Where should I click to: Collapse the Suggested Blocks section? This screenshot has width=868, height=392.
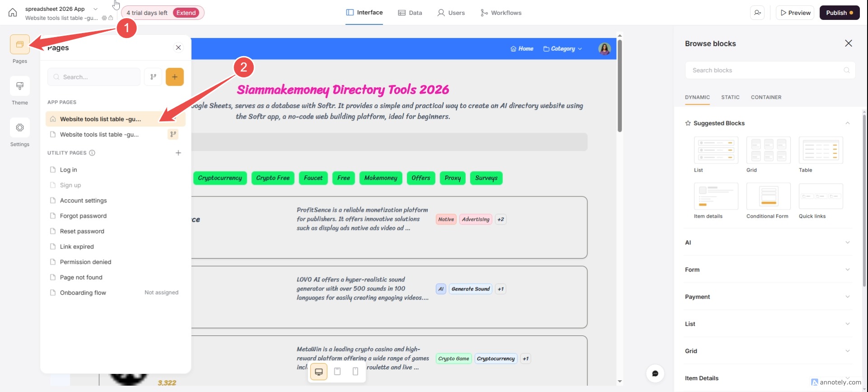848,123
